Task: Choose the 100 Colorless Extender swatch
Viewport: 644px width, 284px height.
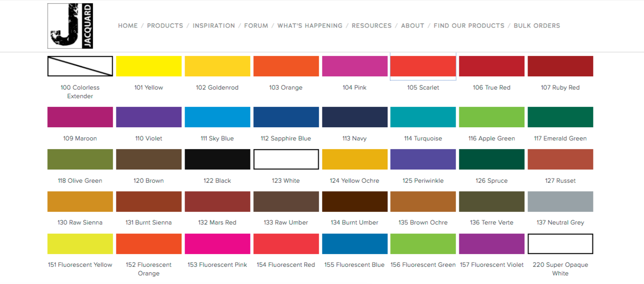Action: coord(80,66)
